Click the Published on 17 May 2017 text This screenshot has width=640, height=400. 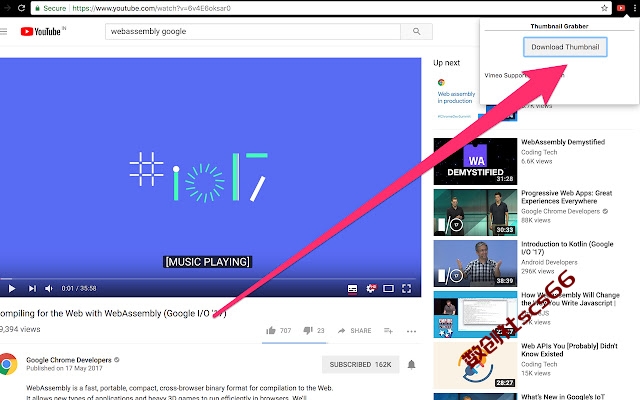coord(64,368)
